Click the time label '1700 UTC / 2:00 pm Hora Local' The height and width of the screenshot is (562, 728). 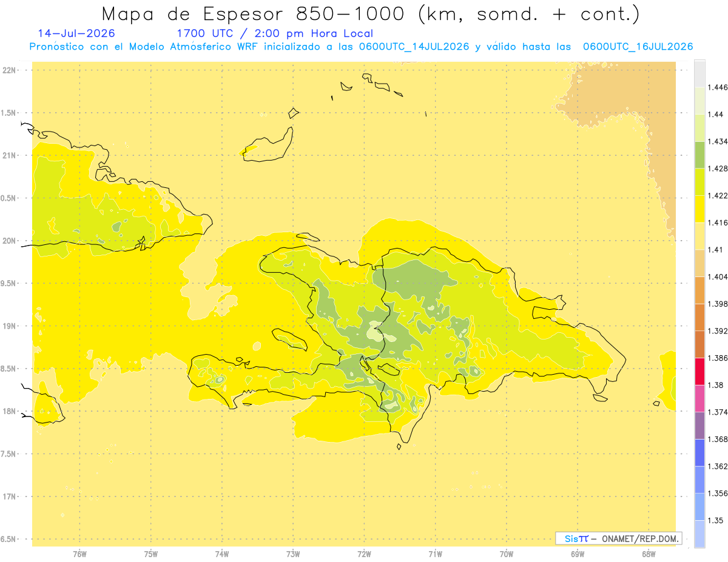tap(275, 33)
